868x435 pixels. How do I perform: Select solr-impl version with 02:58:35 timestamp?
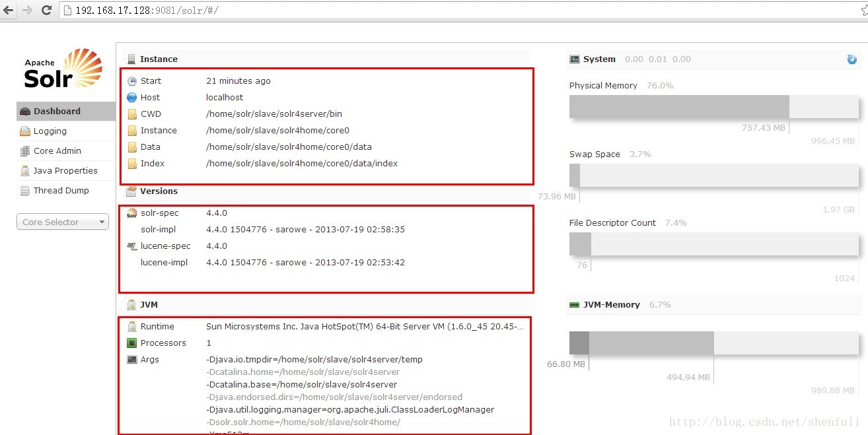[x=305, y=229]
